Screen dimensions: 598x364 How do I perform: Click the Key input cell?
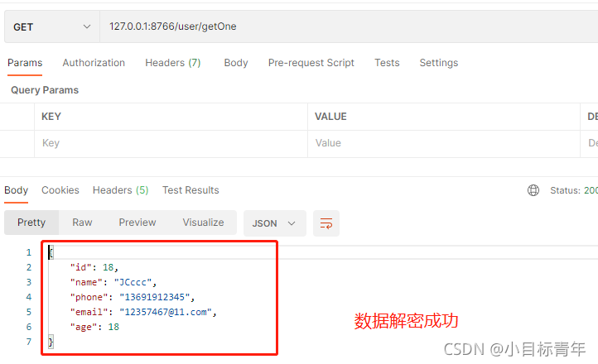coord(171,144)
